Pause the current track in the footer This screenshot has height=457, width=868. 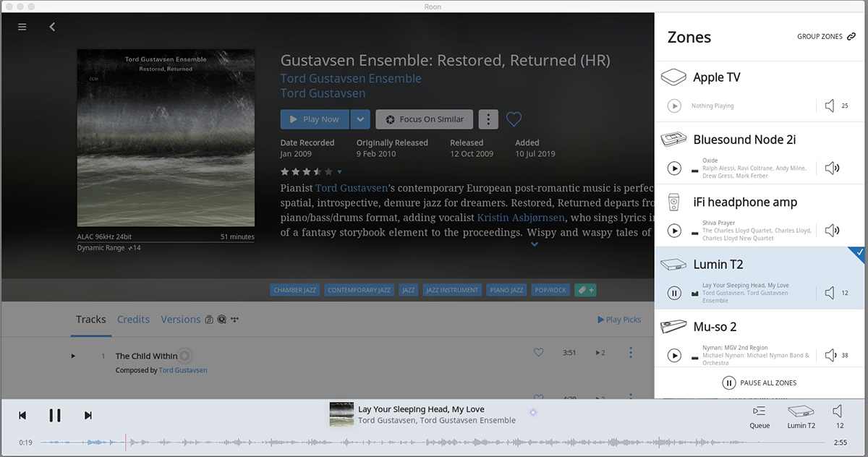pyautogui.click(x=55, y=415)
